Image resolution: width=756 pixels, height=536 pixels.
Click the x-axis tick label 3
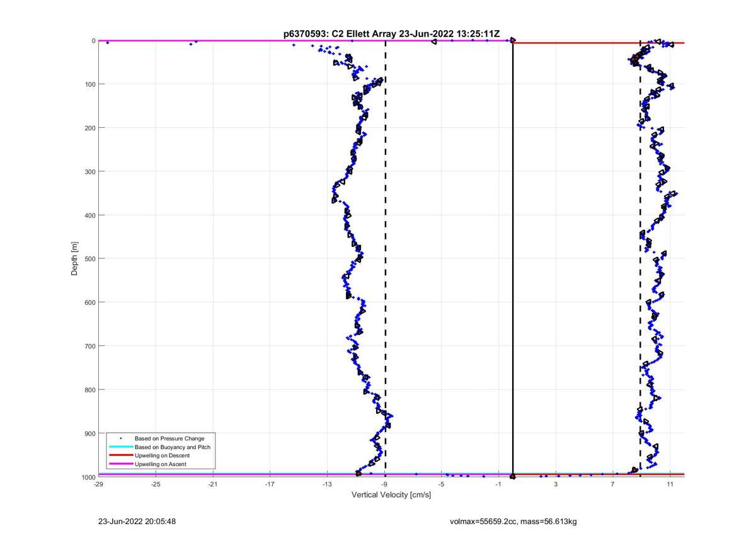pyautogui.click(x=556, y=484)
